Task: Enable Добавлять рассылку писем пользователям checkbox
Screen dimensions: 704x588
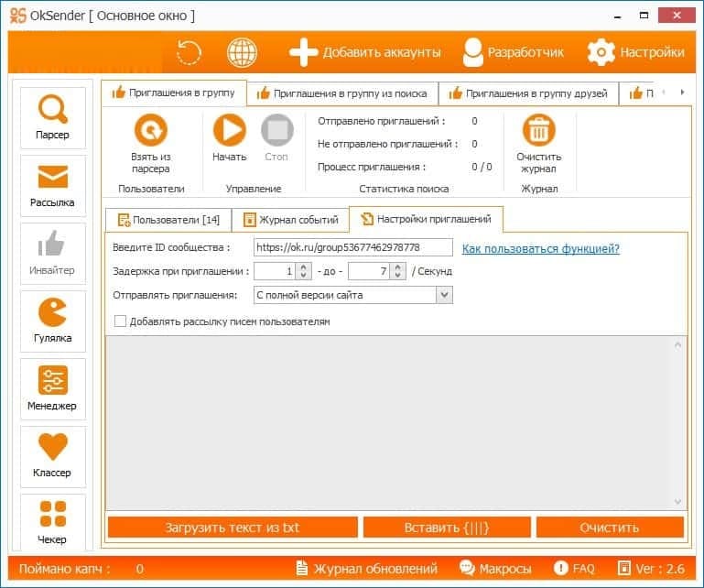Action: coord(120,321)
